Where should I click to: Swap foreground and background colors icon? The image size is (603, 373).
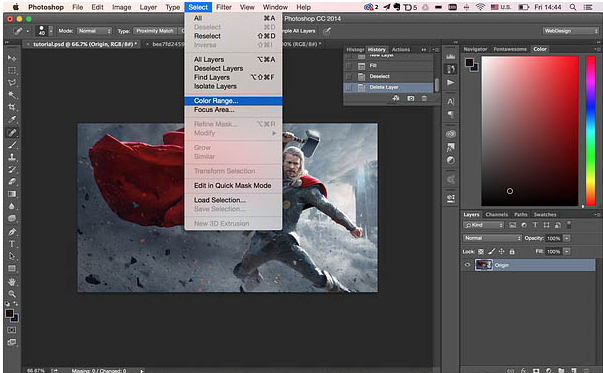pos(16,304)
